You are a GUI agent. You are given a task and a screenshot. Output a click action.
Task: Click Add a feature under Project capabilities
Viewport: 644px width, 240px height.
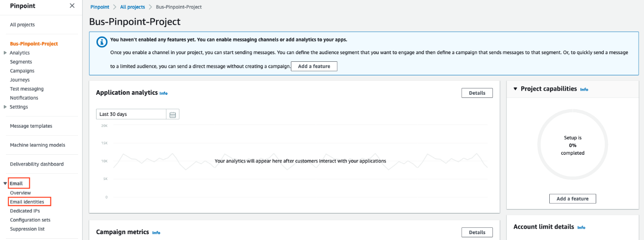click(573, 198)
